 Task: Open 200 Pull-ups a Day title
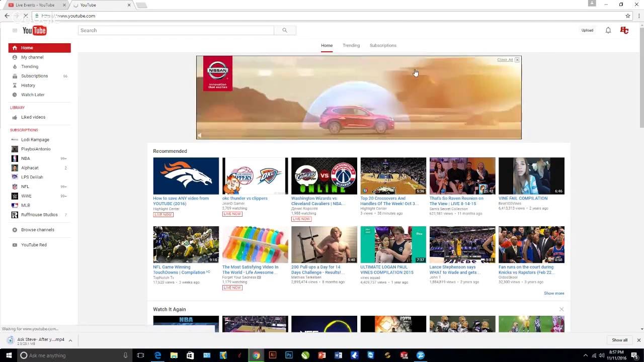pos(318,269)
